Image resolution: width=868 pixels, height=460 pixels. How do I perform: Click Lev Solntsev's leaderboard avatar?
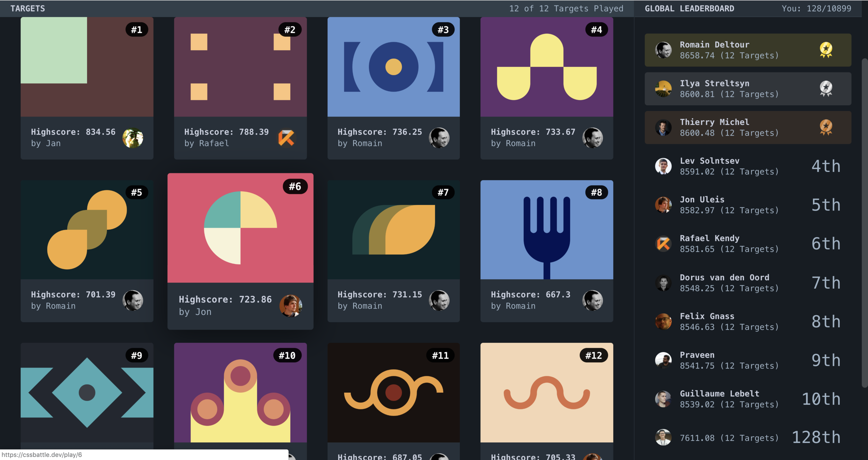tap(663, 166)
